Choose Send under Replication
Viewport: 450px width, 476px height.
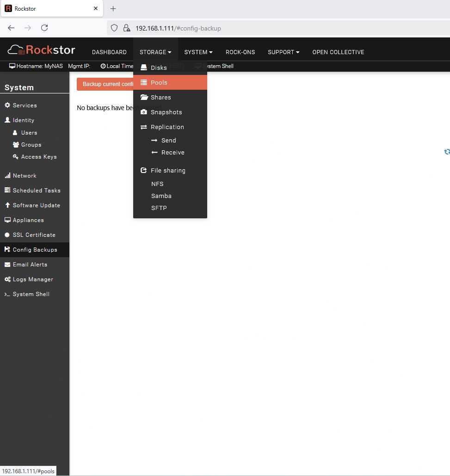tap(170, 140)
